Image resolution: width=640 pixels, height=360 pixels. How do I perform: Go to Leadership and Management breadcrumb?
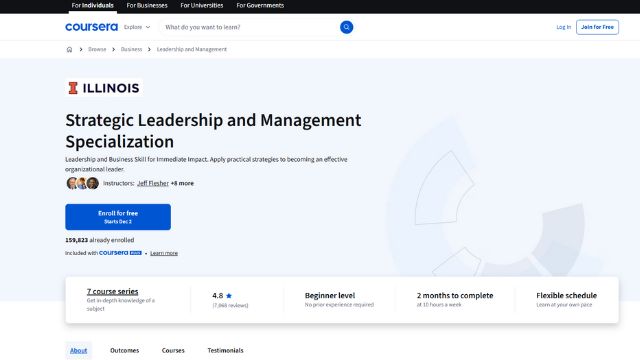pyautogui.click(x=191, y=49)
